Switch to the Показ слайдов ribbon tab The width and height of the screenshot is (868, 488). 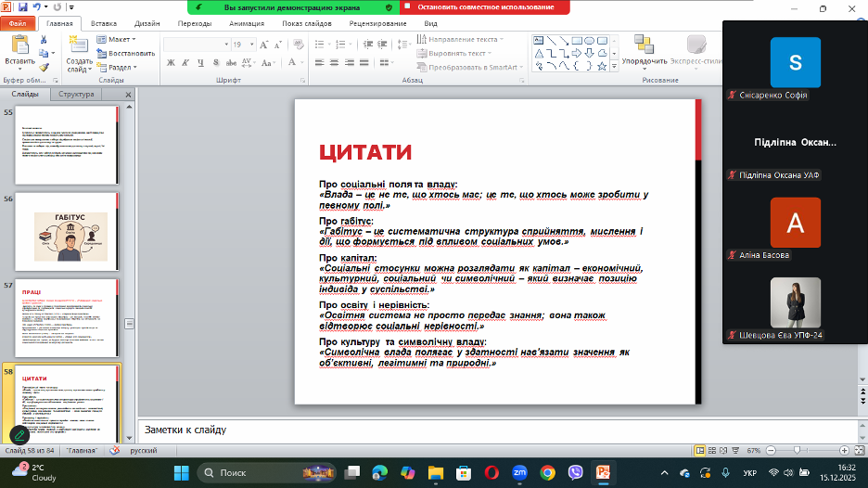[x=307, y=23]
